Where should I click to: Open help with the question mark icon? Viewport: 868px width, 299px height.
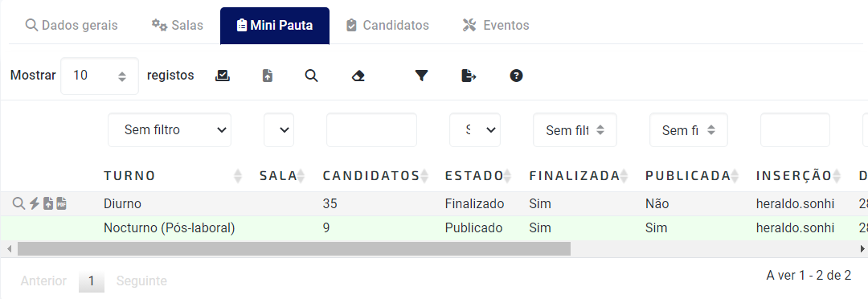coord(516,76)
